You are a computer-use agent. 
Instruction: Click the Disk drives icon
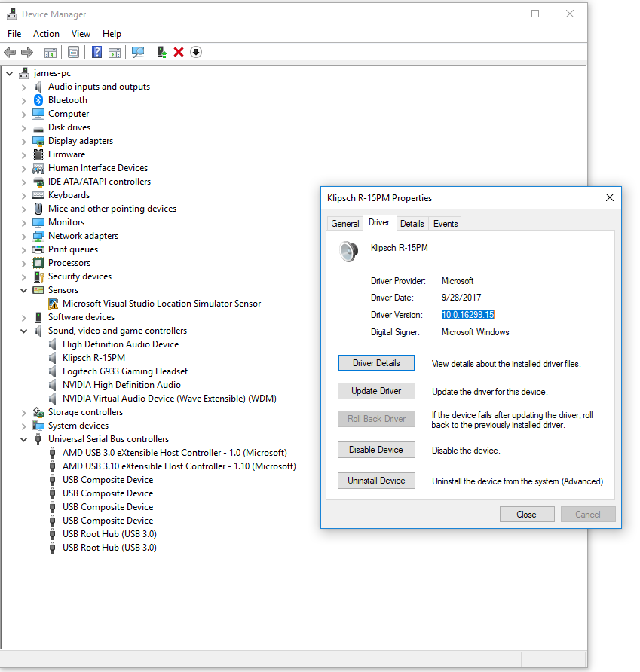(38, 128)
